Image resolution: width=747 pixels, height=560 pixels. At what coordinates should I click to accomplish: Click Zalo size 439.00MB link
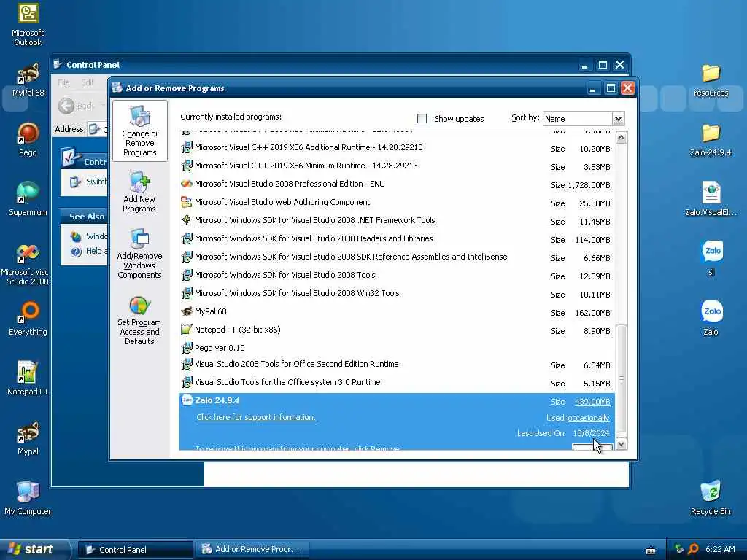pos(592,402)
